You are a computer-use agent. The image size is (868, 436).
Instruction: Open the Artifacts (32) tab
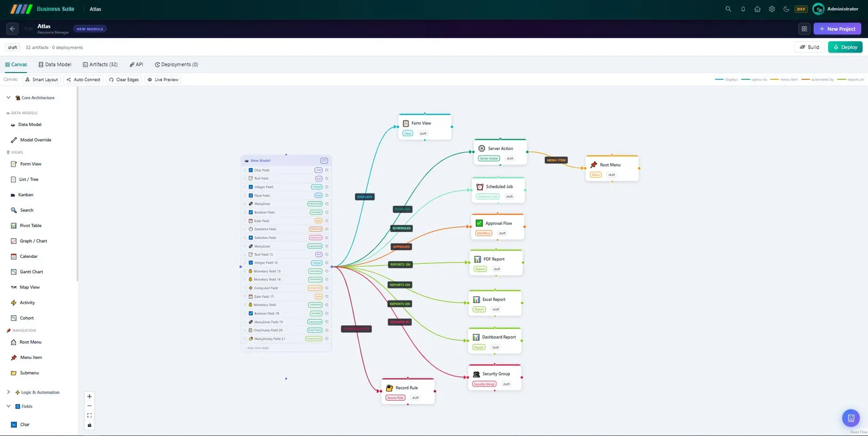pos(100,65)
